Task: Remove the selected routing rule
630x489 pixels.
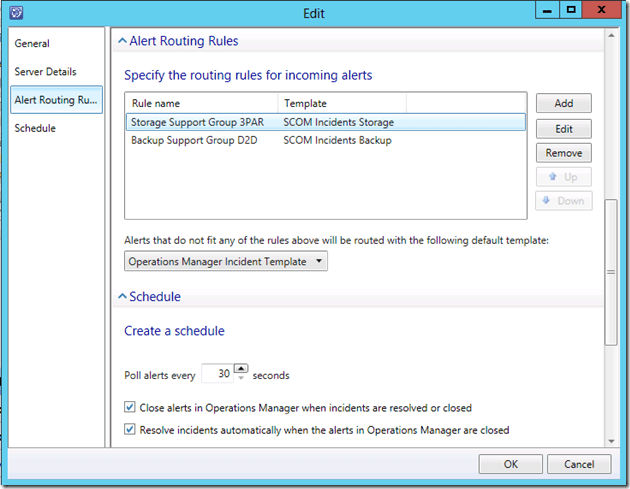Action: point(564,153)
